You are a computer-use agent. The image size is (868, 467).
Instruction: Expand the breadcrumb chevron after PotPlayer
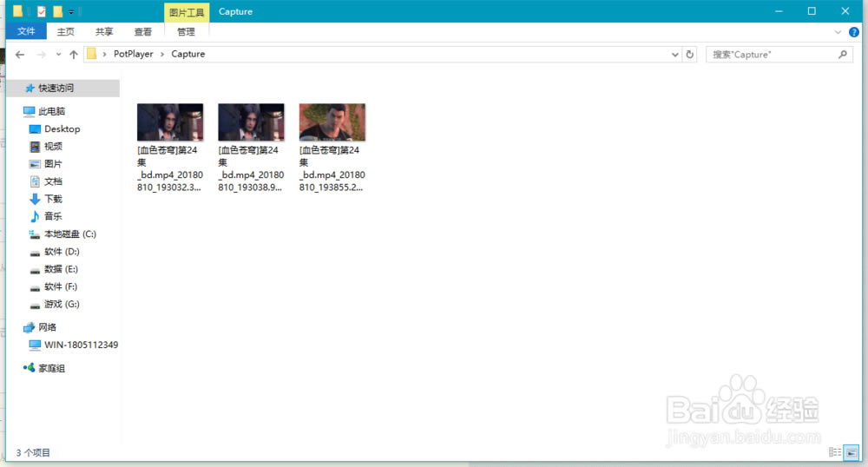pyautogui.click(x=162, y=54)
